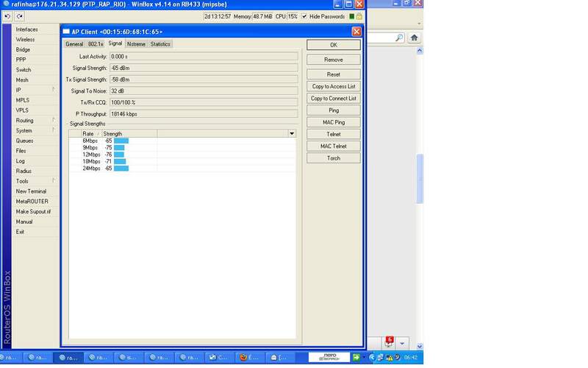Viewport: 588px width, 368px height.
Task: Select the 24Mbps signal strength row
Action: 182,169
